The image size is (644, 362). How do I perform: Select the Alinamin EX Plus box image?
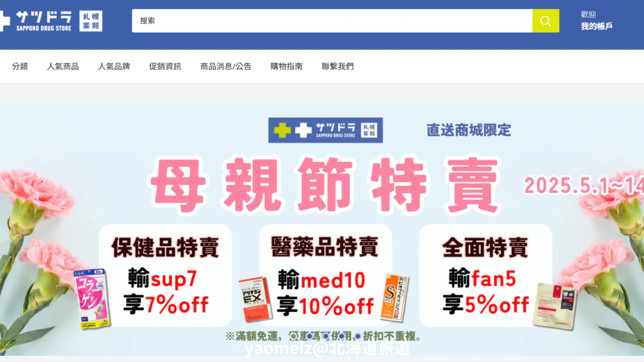[255, 299]
